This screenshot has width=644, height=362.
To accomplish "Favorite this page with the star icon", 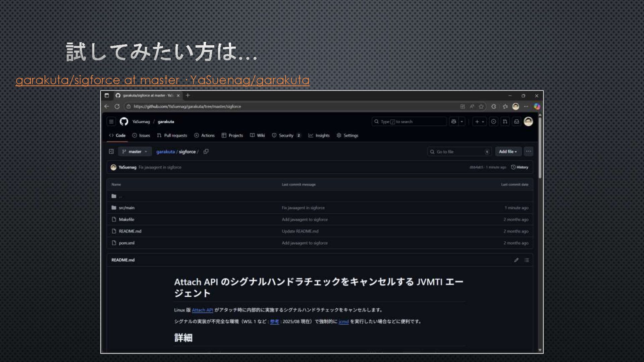I will [481, 107].
